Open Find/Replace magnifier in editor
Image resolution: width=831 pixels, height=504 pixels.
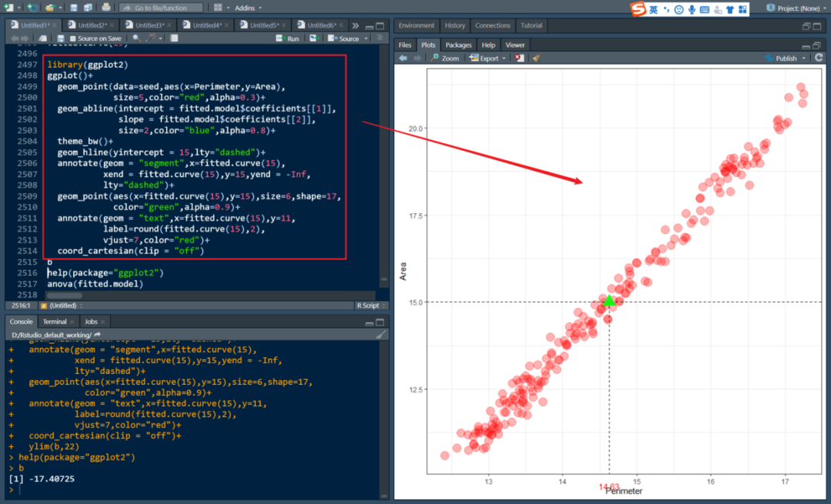(136, 38)
